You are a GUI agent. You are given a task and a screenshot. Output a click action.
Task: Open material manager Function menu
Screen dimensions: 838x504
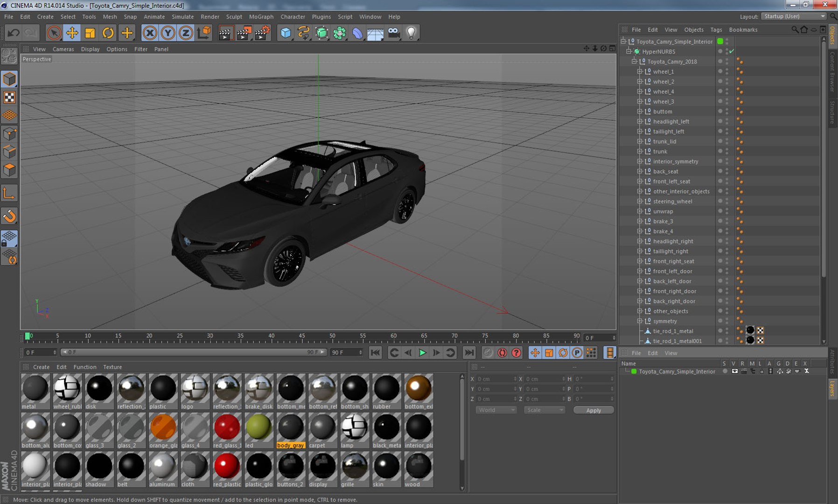(x=85, y=367)
